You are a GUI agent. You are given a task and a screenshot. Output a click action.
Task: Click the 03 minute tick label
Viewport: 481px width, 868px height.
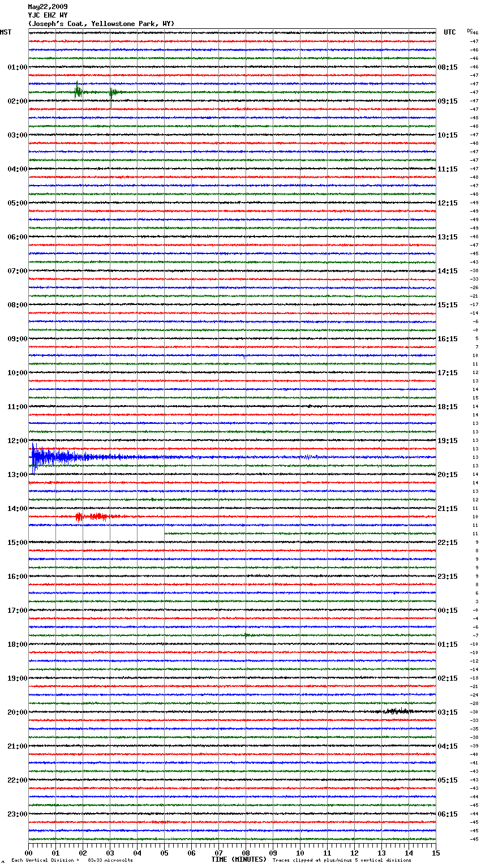(x=110, y=853)
